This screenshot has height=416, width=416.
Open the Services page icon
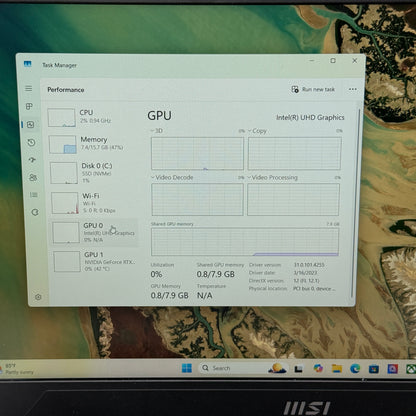[35, 212]
